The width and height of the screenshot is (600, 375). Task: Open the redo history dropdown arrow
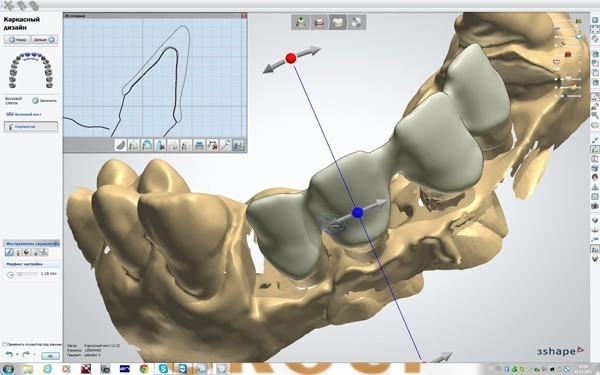(34, 355)
